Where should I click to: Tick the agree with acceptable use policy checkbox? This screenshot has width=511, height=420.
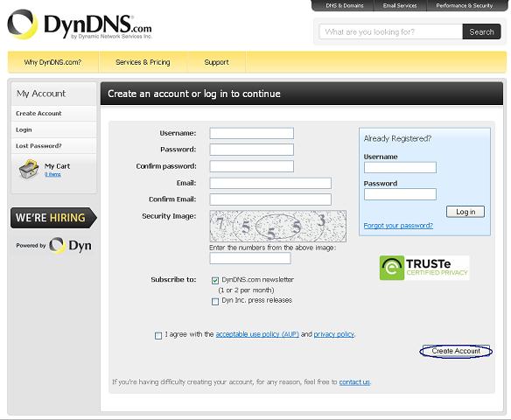(x=158, y=335)
